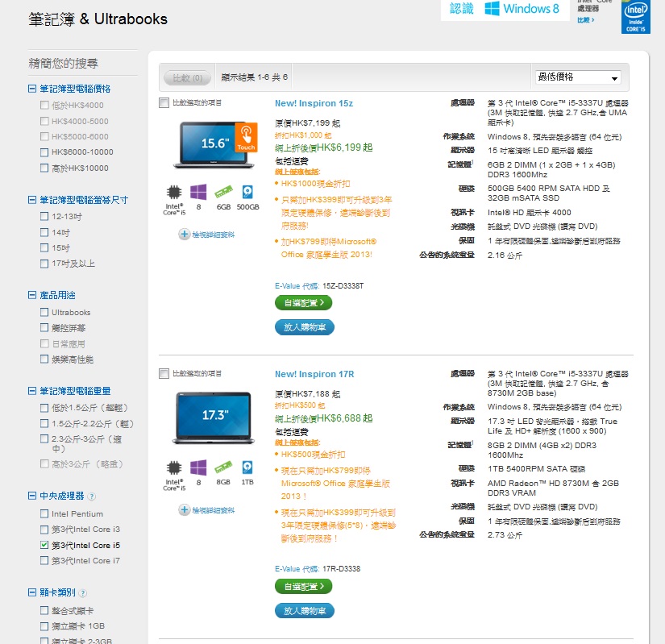Collapse the 產品用途 filter section
Screen dimensions: 665x644
[31, 295]
